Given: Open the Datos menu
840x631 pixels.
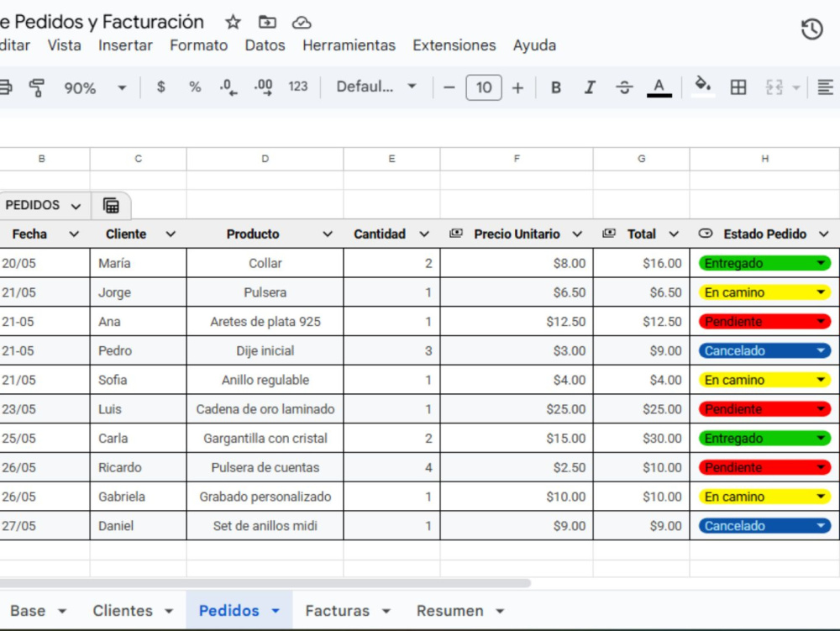Looking at the screenshot, I should (265, 45).
